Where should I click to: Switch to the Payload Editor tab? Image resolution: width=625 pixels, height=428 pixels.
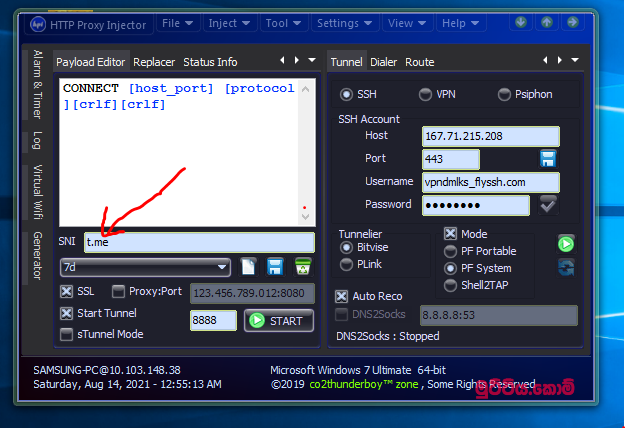90,62
